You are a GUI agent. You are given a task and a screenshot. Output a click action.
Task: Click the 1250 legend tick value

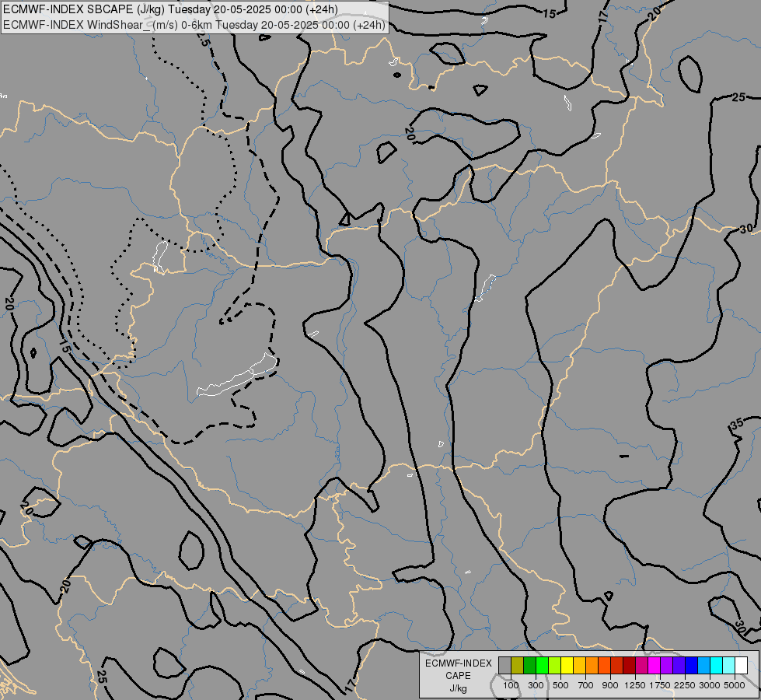coord(635,685)
